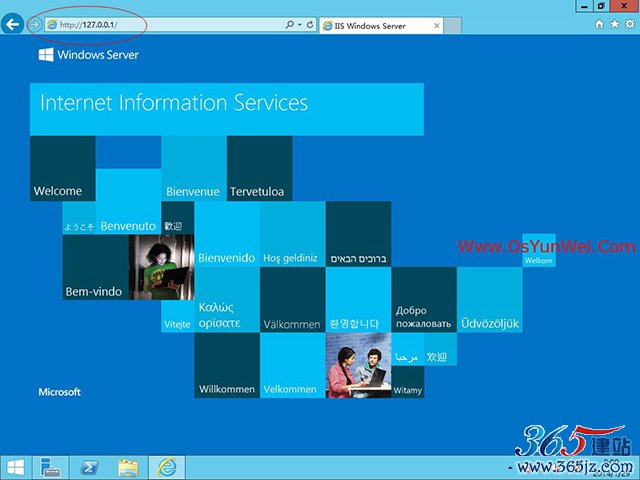Click the Vítejte tile
Viewport: 640px width, 480px height.
tap(178, 316)
